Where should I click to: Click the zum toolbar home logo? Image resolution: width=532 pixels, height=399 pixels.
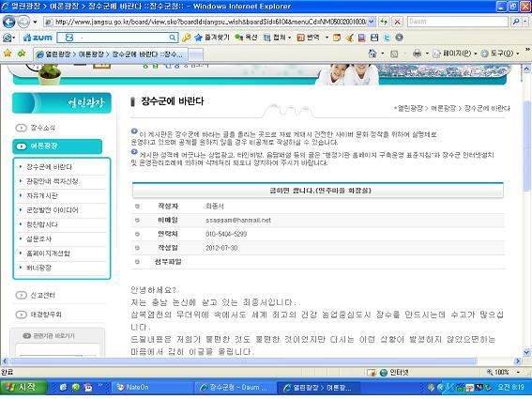(x=38, y=38)
